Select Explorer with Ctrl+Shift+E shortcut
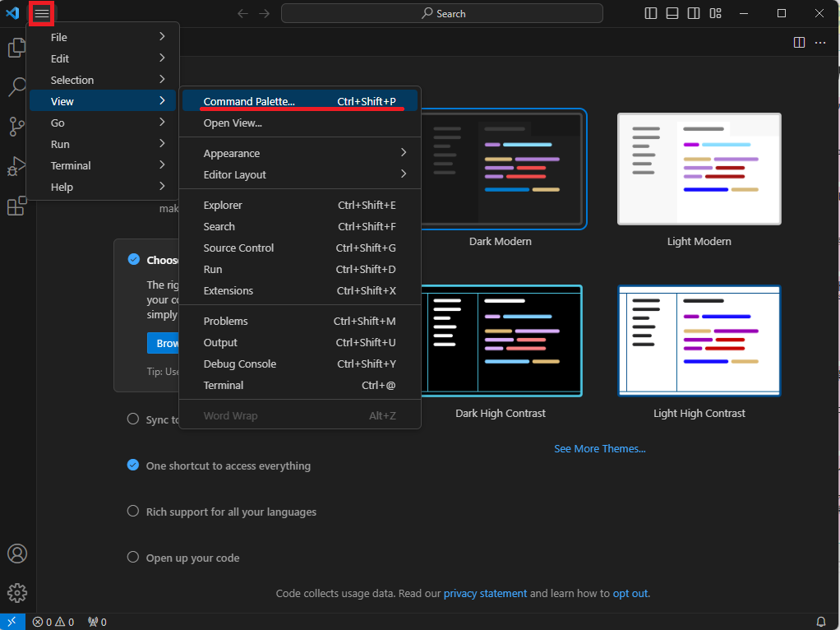The height and width of the screenshot is (630, 840). click(299, 205)
